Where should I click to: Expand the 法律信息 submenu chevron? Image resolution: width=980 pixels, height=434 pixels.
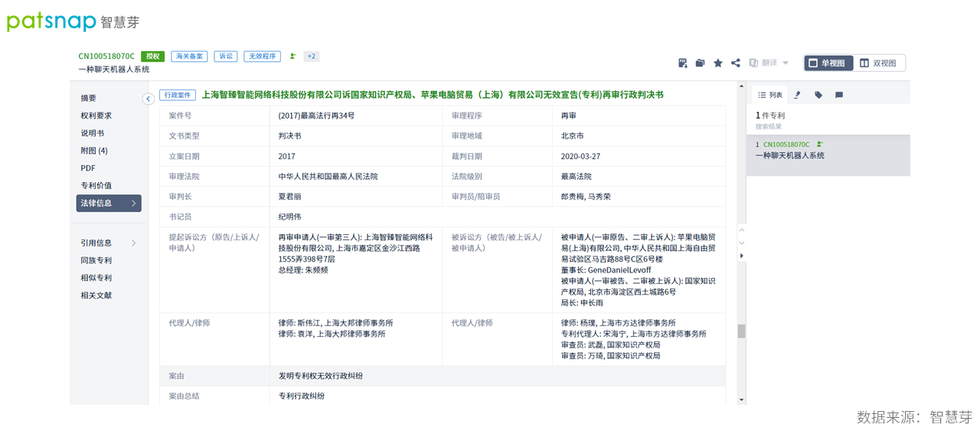133,204
